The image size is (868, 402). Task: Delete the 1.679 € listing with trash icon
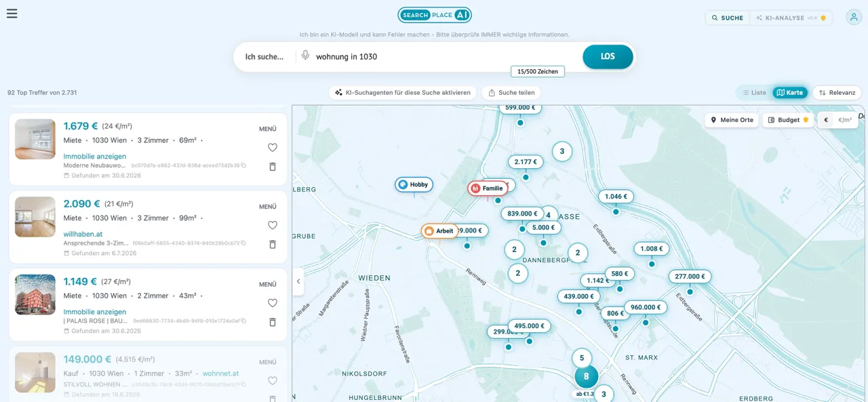click(273, 166)
